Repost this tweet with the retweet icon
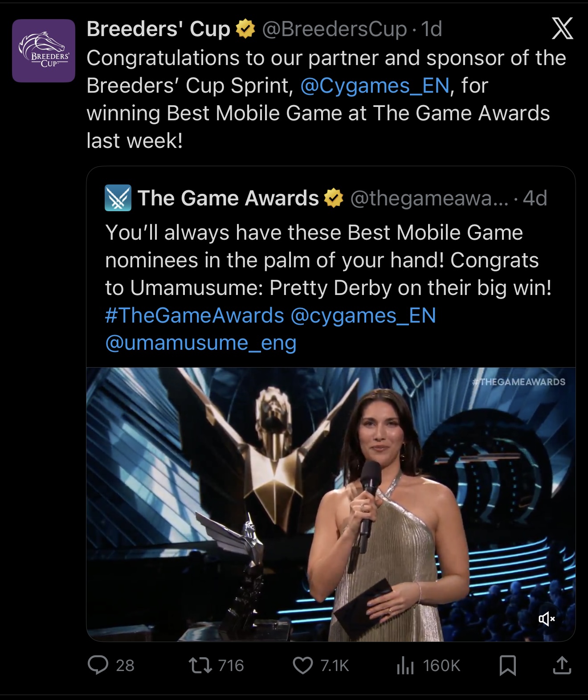588x700 pixels. pyautogui.click(x=200, y=665)
